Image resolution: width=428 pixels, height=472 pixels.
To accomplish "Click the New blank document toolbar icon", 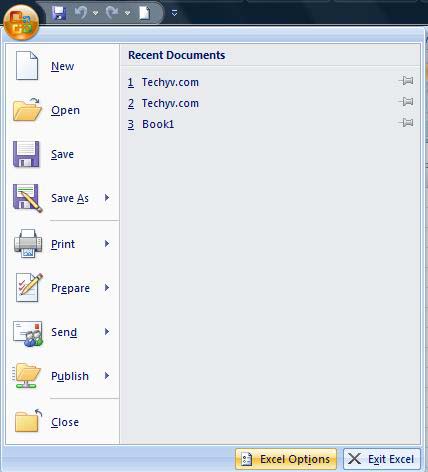I will (144, 13).
